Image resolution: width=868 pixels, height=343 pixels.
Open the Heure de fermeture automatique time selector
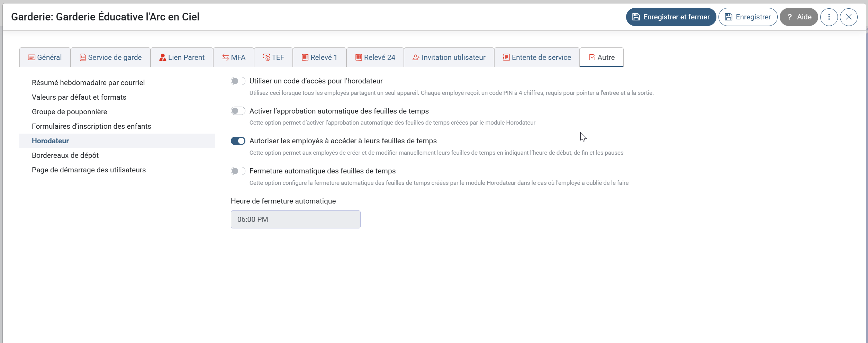295,219
